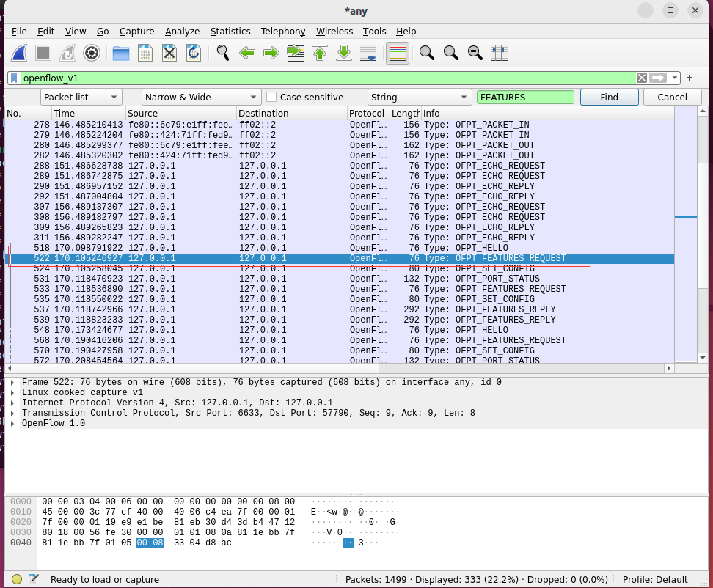Click the openflow_v1 display filter field

[x=329, y=78]
